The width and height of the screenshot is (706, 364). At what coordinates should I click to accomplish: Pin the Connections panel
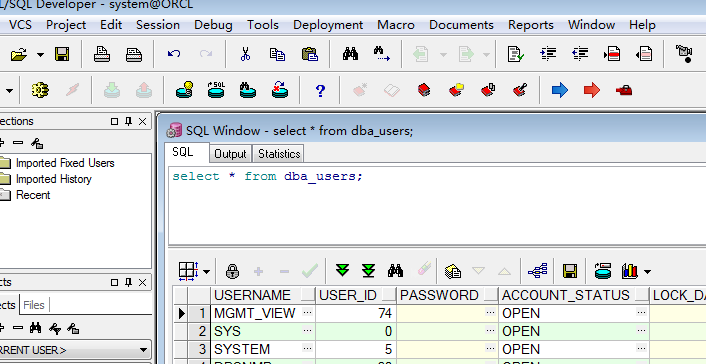[x=128, y=121]
